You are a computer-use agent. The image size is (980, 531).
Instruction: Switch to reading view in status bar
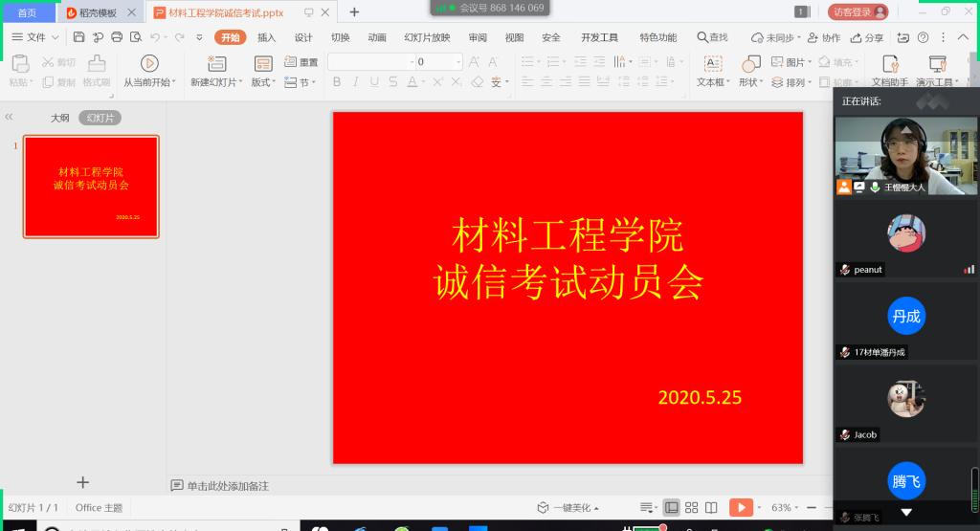point(712,507)
